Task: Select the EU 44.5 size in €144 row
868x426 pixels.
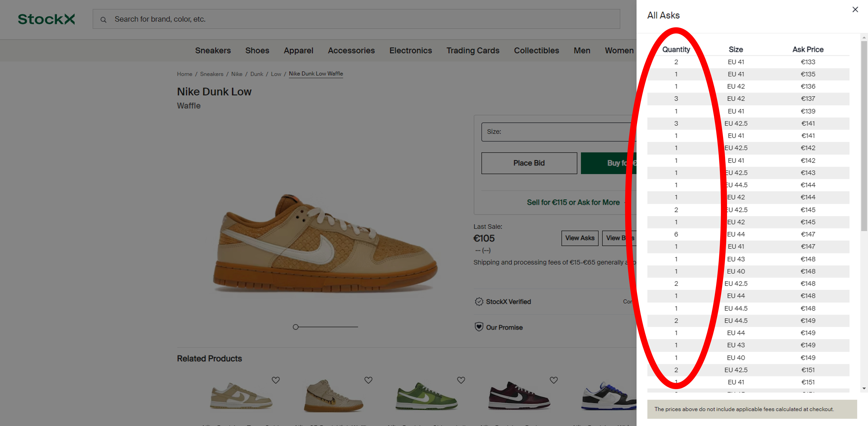Action: click(736, 185)
